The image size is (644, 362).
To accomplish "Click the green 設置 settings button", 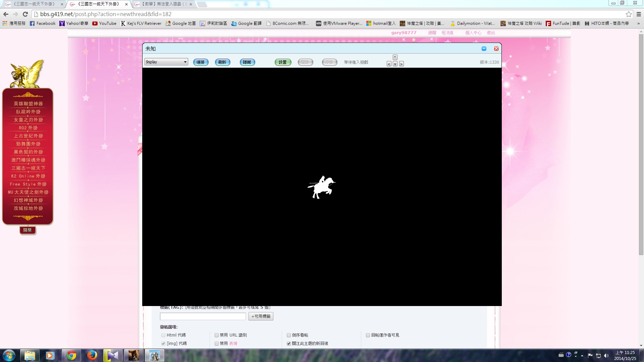I will 283,62.
